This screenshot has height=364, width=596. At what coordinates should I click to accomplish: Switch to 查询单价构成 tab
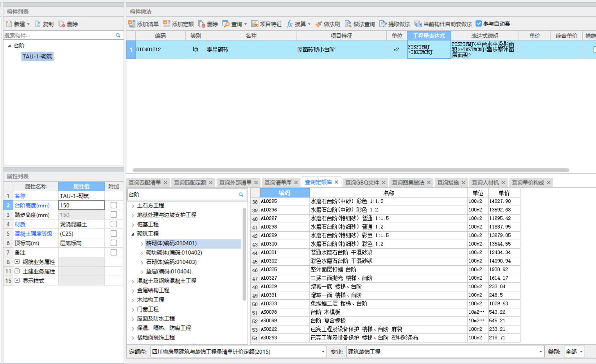528,182
